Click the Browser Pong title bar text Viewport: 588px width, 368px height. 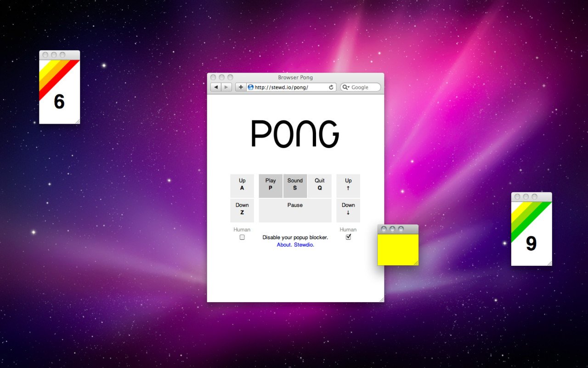click(x=295, y=77)
